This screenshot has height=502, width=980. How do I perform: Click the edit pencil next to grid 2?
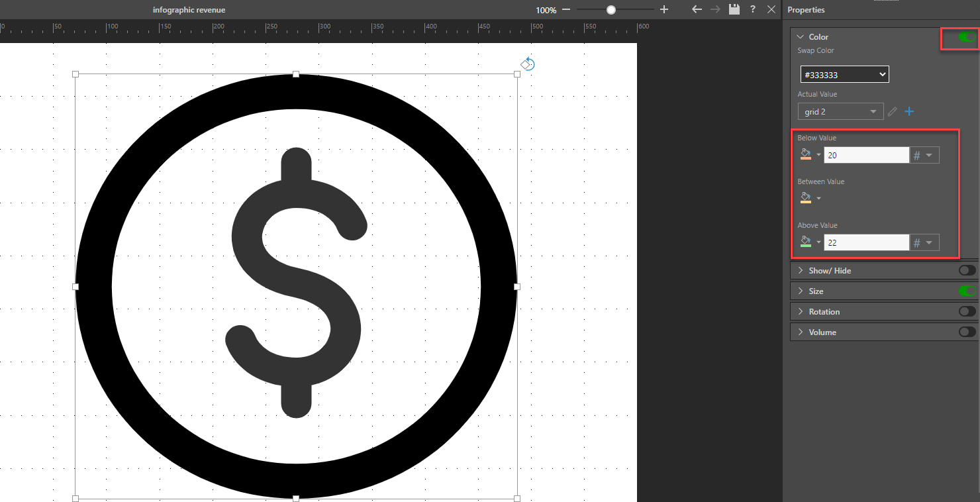click(x=893, y=111)
